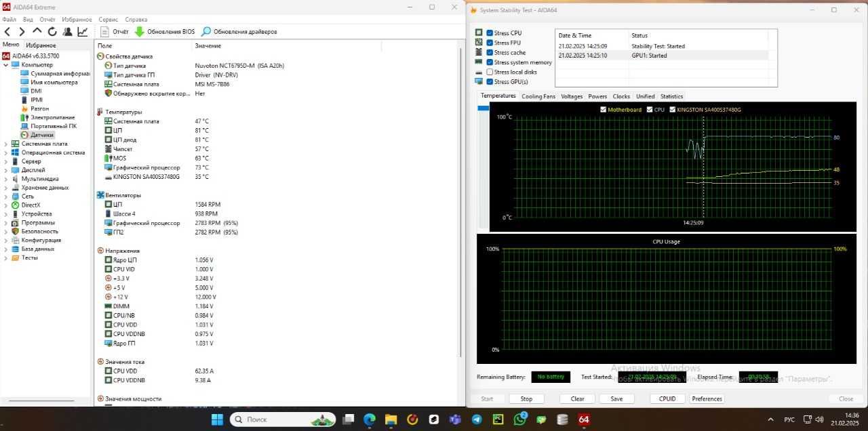Viewport: 868px width, 431px height.
Task: Expand Операционная система tree node
Action: tap(6, 152)
